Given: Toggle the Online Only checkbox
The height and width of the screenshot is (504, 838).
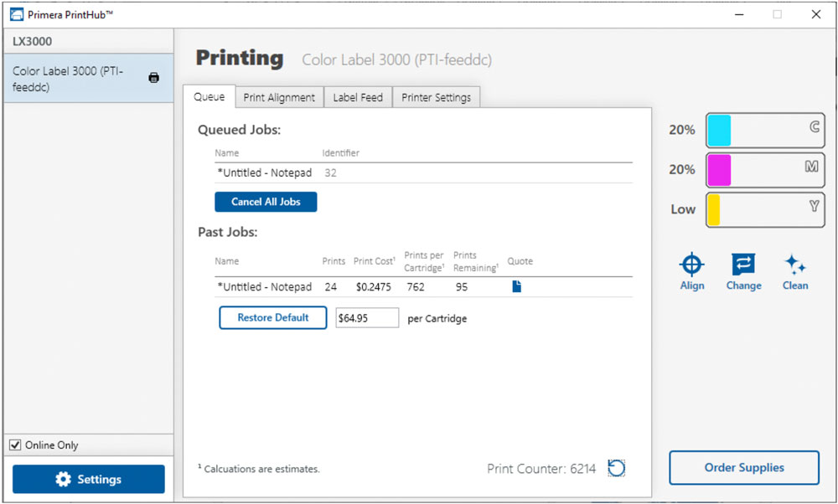Looking at the screenshot, I should pos(15,445).
